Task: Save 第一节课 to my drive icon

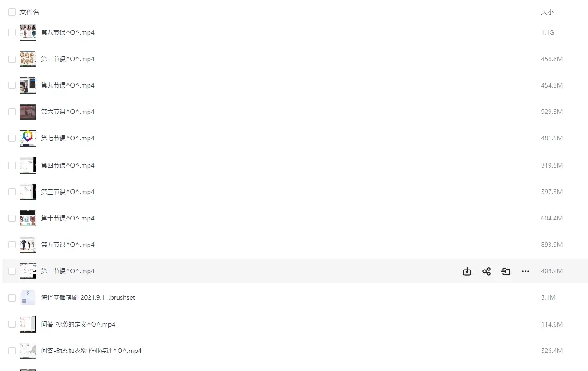Action: tap(506, 271)
